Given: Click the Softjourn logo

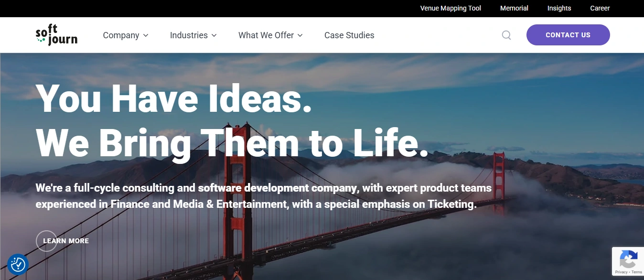Looking at the screenshot, I should [x=56, y=35].
